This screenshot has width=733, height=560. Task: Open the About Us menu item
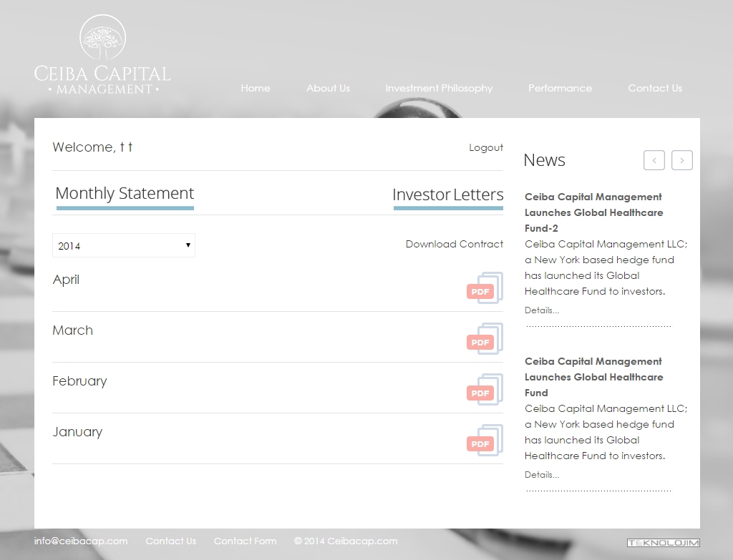(328, 88)
